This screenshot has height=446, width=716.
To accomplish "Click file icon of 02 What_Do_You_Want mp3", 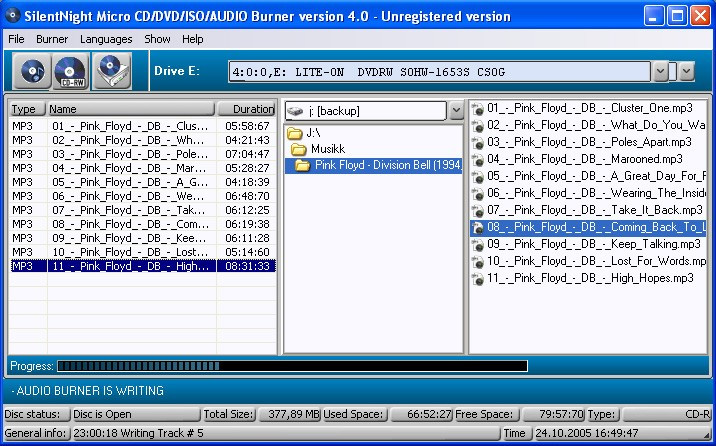I will pos(478,126).
